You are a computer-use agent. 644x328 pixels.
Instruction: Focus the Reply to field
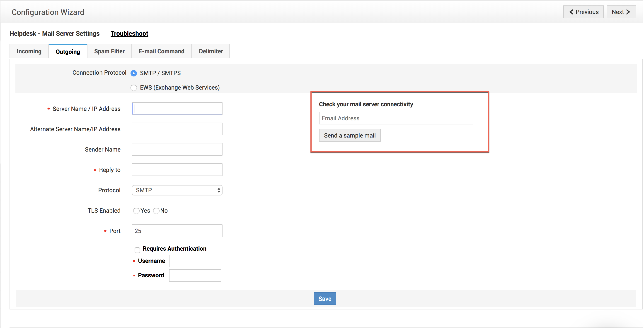[x=177, y=170]
